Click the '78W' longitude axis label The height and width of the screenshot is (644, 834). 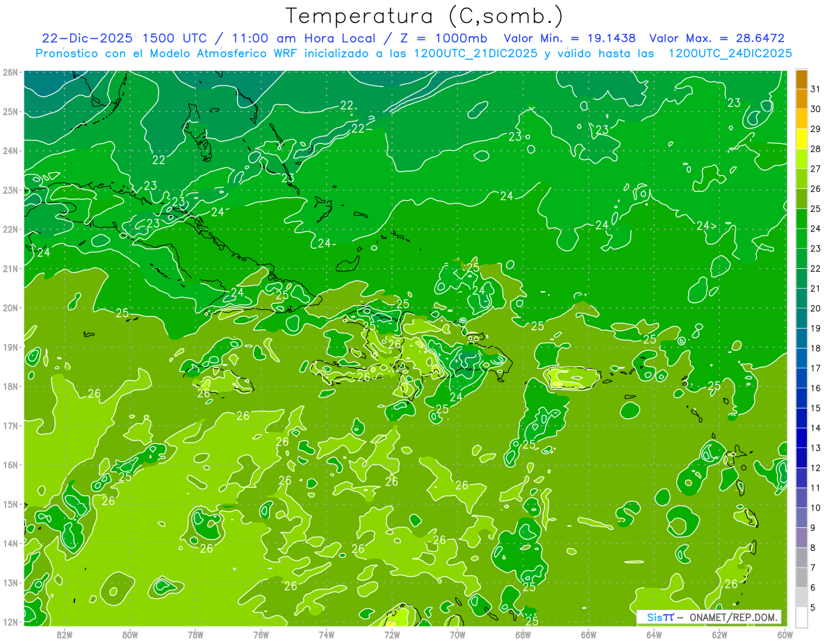195,634
